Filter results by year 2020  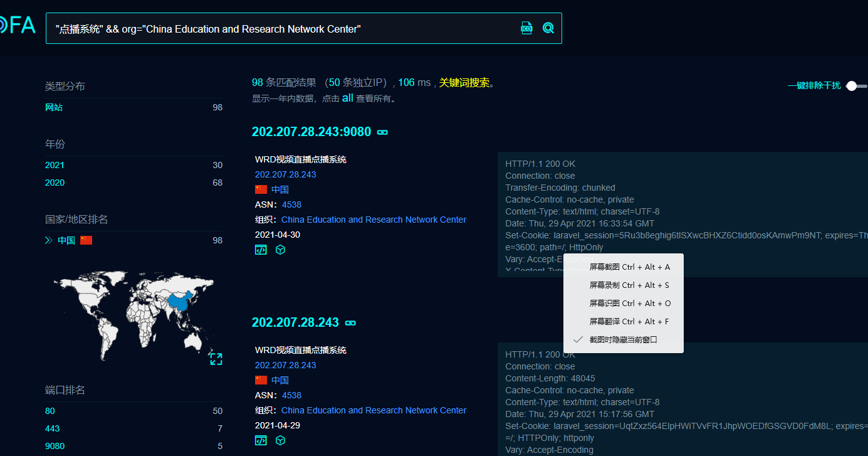point(55,183)
